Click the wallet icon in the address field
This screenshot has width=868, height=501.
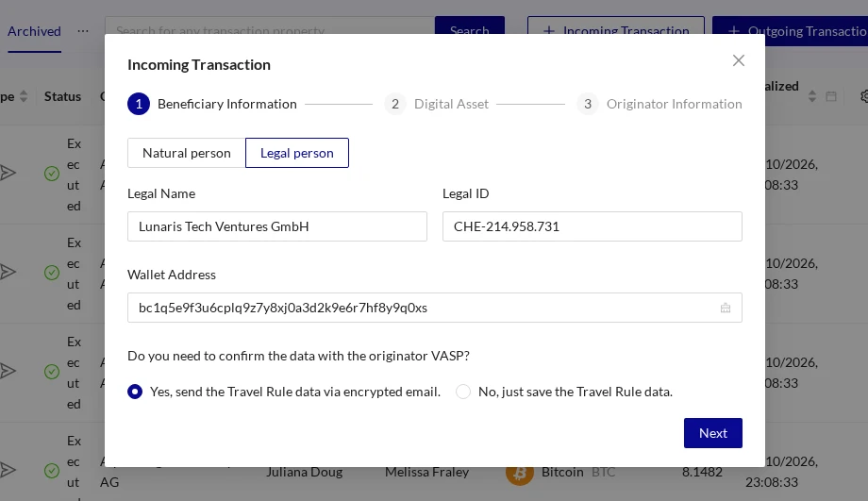(726, 308)
